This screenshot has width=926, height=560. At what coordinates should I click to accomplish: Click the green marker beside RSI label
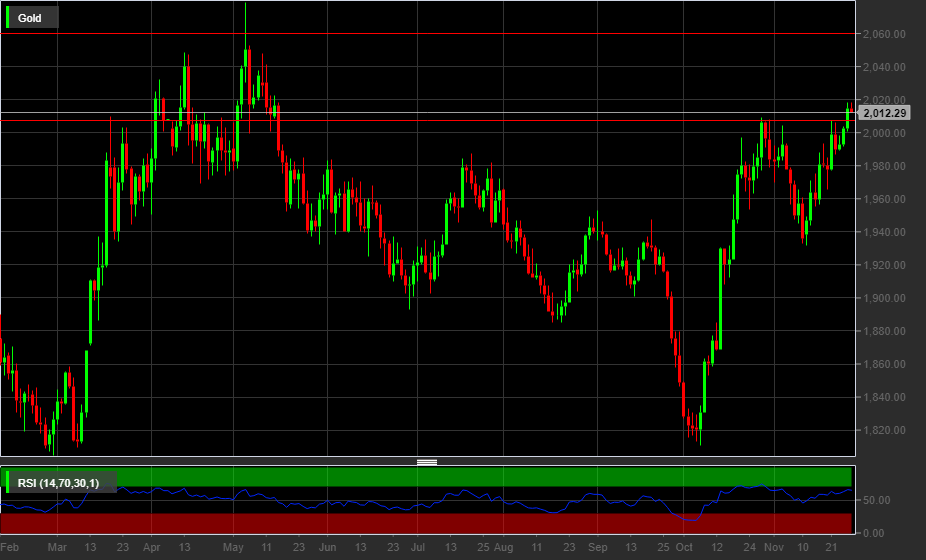[8, 483]
